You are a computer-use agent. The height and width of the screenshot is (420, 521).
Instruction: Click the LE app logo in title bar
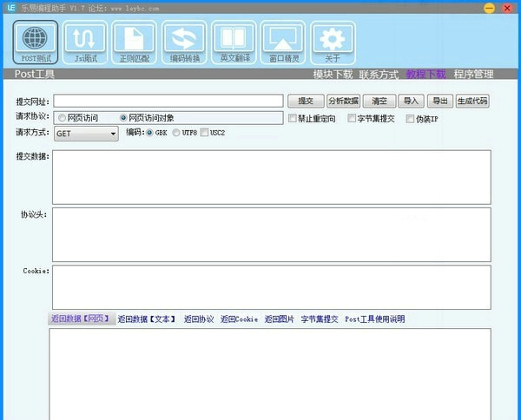[x=10, y=8]
